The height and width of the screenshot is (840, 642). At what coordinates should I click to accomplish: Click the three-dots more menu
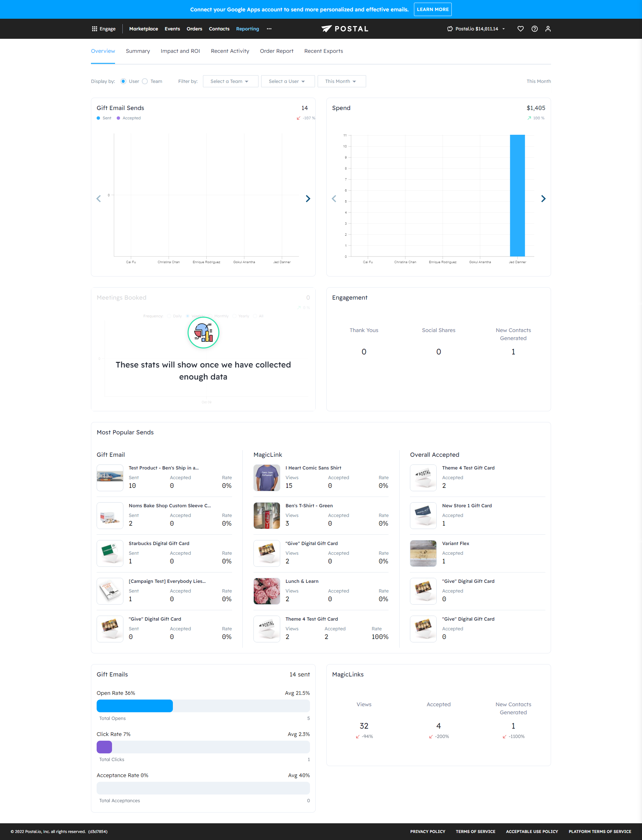tap(269, 29)
